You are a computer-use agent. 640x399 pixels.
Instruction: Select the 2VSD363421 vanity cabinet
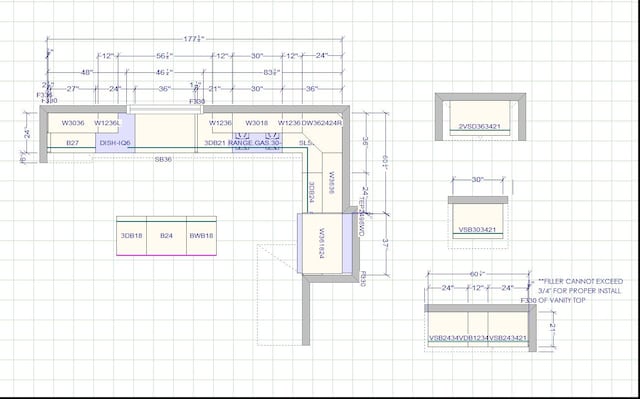480,126
